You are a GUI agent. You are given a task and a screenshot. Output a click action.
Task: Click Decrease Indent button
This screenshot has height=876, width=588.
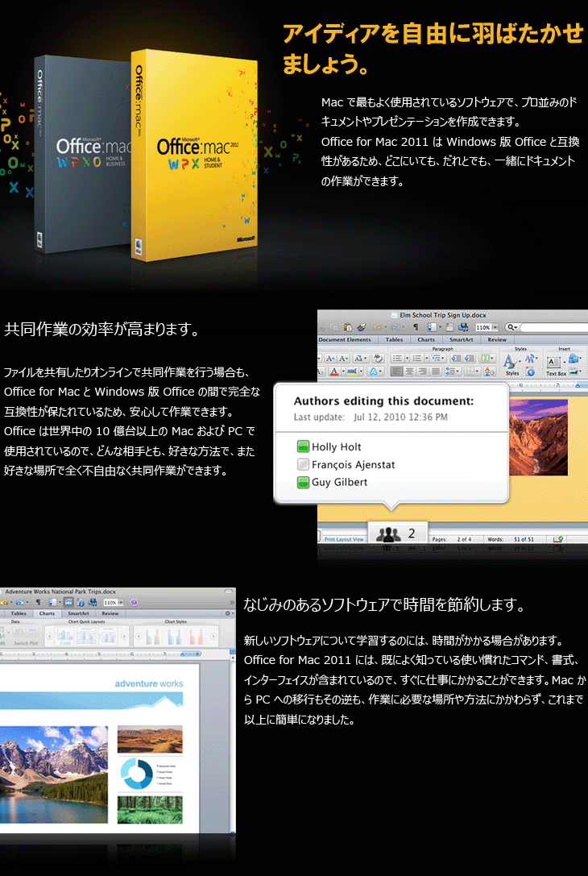[456, 358]
